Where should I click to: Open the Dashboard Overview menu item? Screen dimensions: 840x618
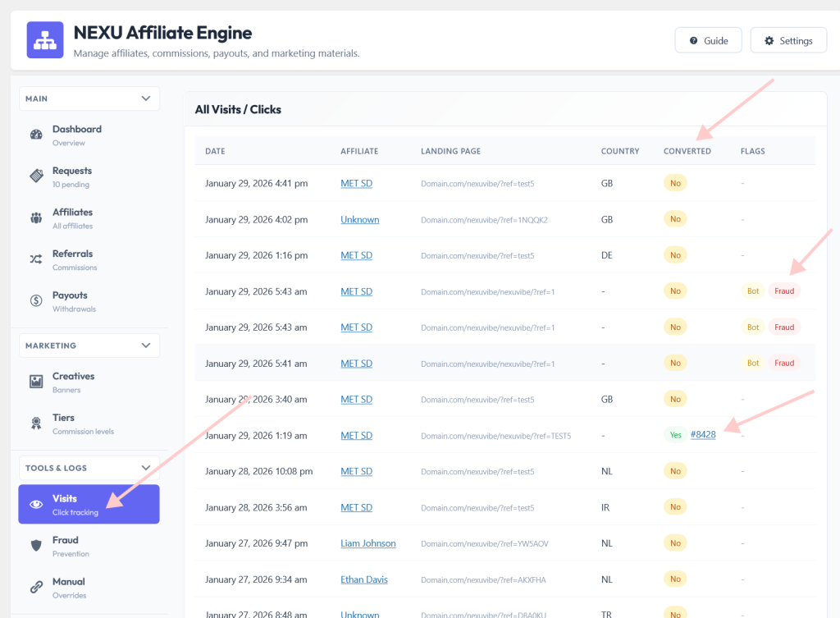(x=89, y=135)
